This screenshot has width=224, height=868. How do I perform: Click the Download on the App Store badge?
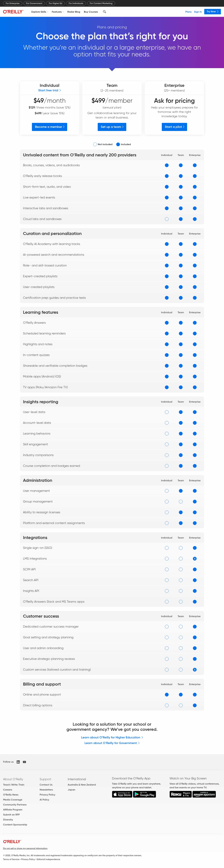pyautogui.click(x=122, y=794)
